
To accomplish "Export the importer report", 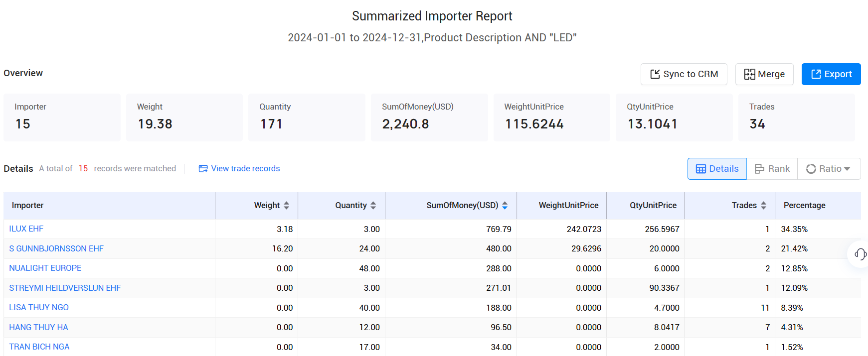I will pyautogui.click(x=831, y=74).
